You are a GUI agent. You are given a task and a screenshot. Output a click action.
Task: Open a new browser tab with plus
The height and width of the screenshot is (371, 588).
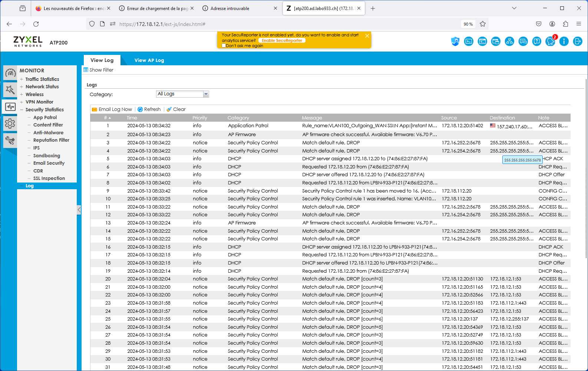click(373, 8)
